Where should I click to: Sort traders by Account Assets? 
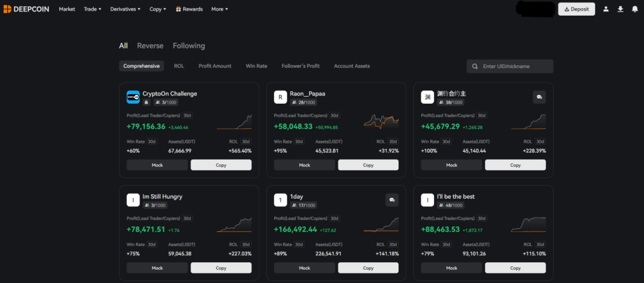[x=352, y=66]
